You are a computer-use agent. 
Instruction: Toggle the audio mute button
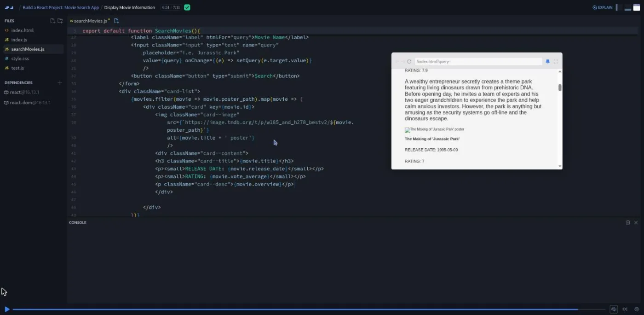(614, 309)
